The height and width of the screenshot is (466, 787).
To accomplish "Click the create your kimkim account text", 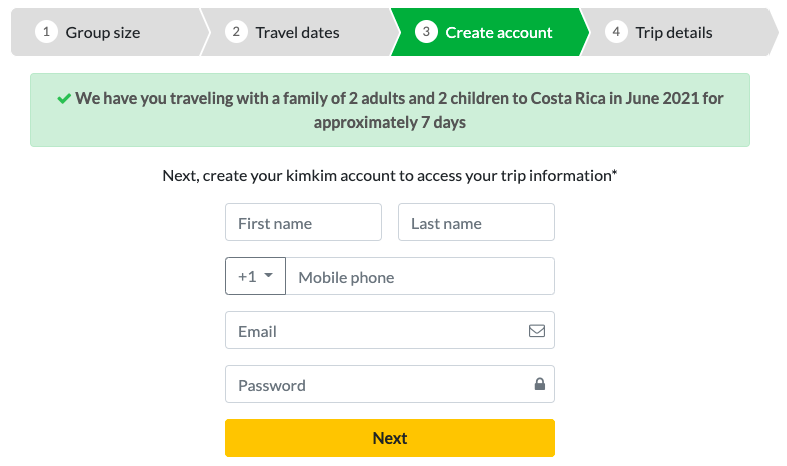I will [x=390, y=176].
